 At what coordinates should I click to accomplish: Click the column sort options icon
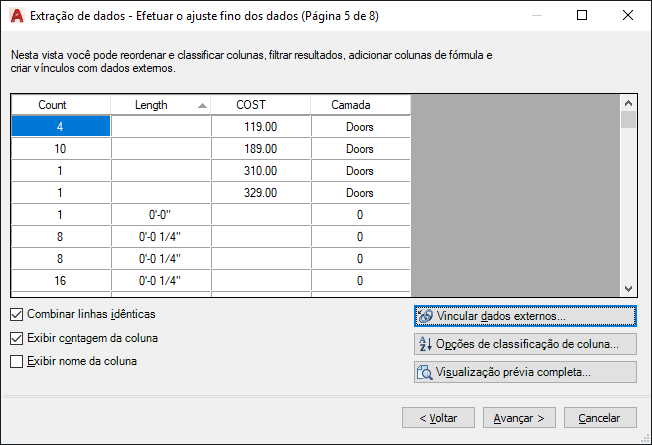pos(425,344)
